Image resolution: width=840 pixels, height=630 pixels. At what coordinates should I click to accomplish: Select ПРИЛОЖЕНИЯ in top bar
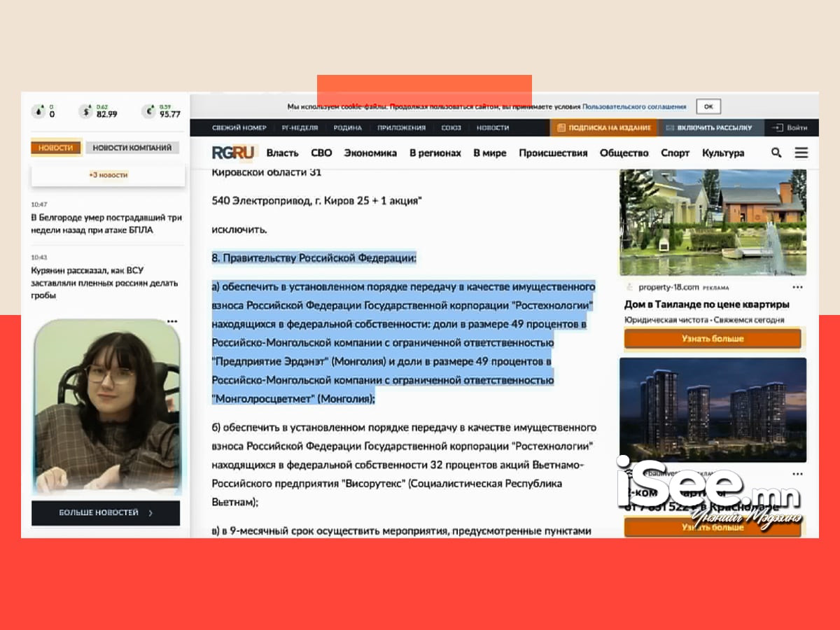click(x=401, y=128)
